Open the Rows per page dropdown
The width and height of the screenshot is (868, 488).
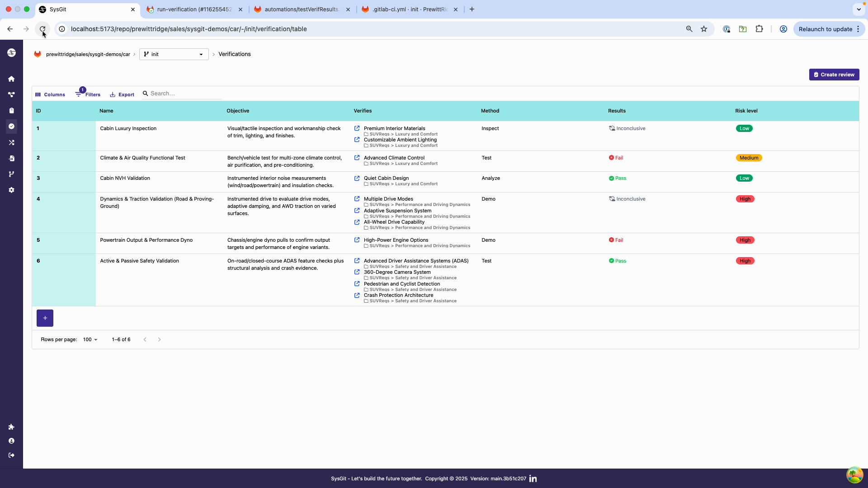(90, 339)
